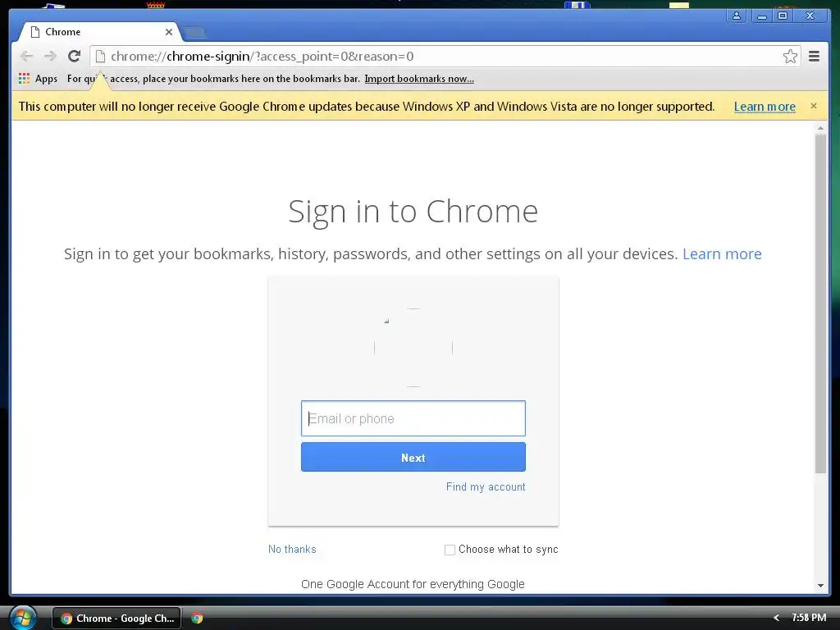The width and height of the screenshot is (840, 630).
Task: Open the Windows Start orb
Action: 22,618
